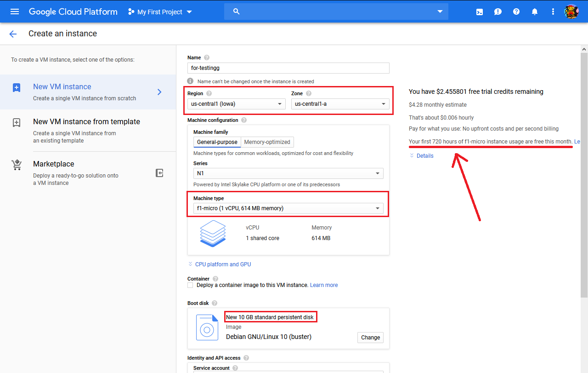This screenshot has height=373, width=588.
Task: Click the help icon beside Zone
Action: click(309, 93)
